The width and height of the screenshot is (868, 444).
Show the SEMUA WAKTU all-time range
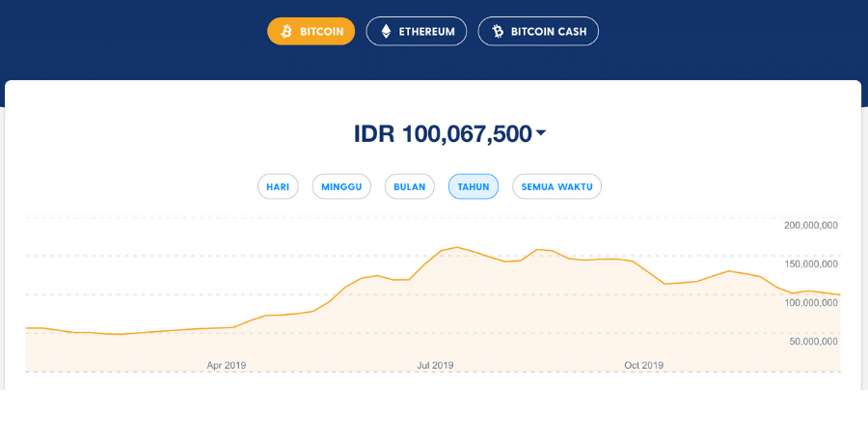click(x=556, y=187)
